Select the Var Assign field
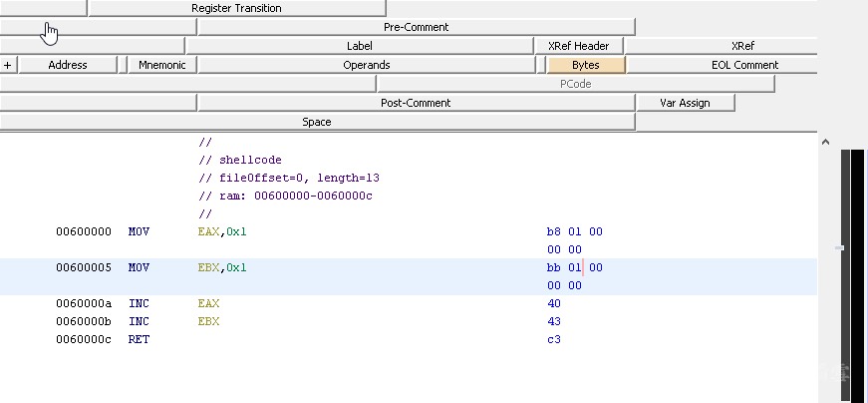The height and width of the screenshot is (403, 868). [685, 103]
